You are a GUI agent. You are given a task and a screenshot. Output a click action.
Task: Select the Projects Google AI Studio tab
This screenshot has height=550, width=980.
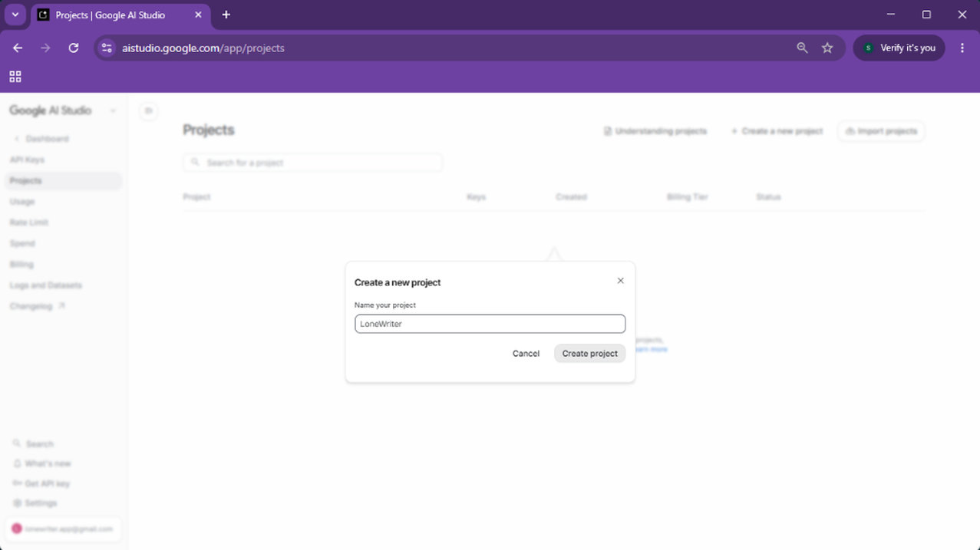(120, 15)
